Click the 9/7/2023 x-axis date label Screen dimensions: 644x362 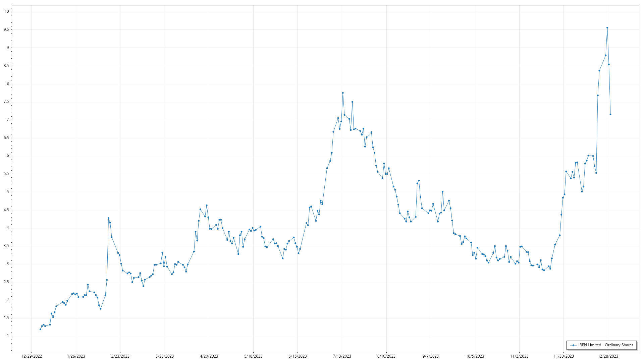coord(431,356)
